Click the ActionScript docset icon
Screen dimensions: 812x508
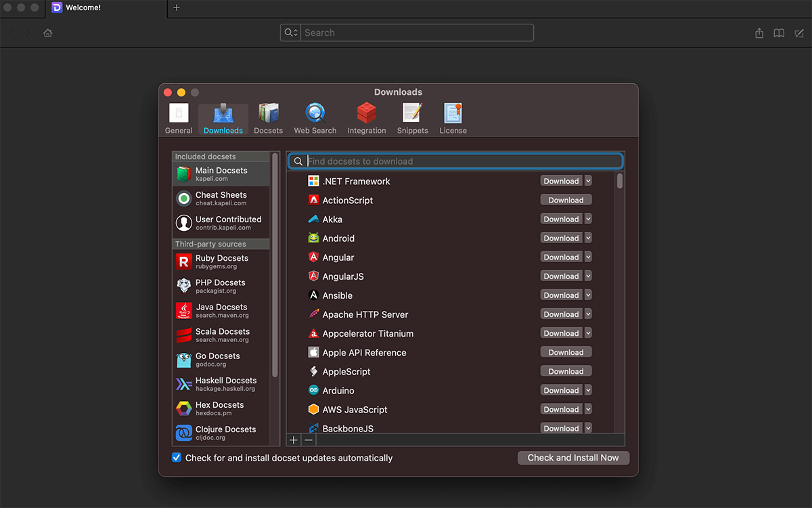click(x=313, y=200)
